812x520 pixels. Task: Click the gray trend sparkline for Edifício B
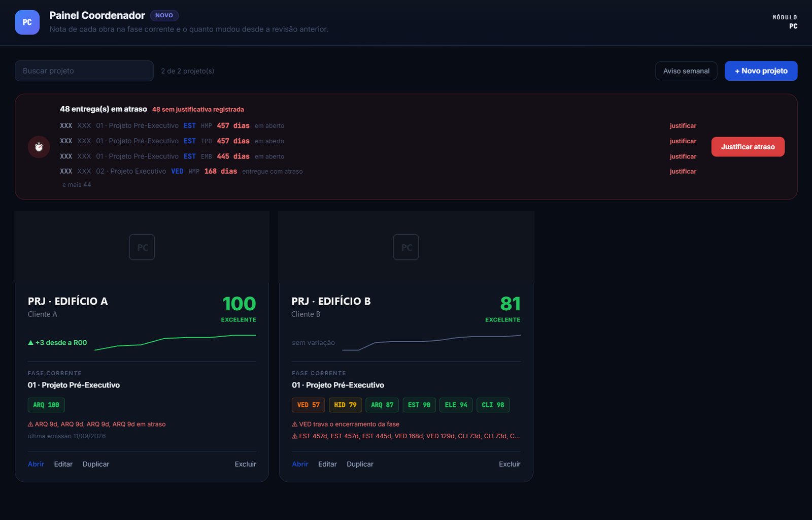point(431,343)
